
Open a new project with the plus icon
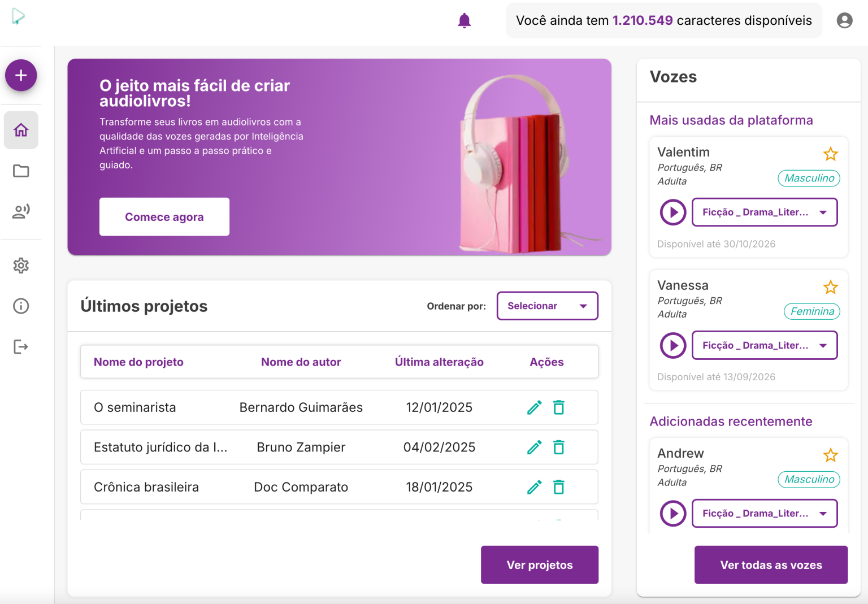coord(21,75)
